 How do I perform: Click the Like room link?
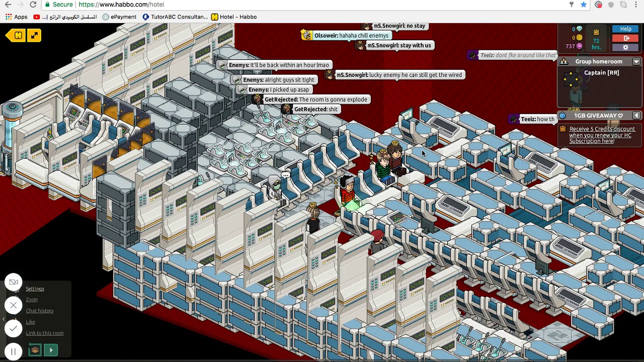tap(30, 322)
